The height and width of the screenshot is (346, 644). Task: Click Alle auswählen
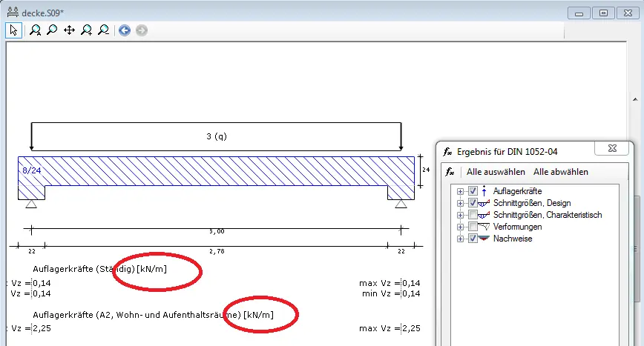coord(496,172)
